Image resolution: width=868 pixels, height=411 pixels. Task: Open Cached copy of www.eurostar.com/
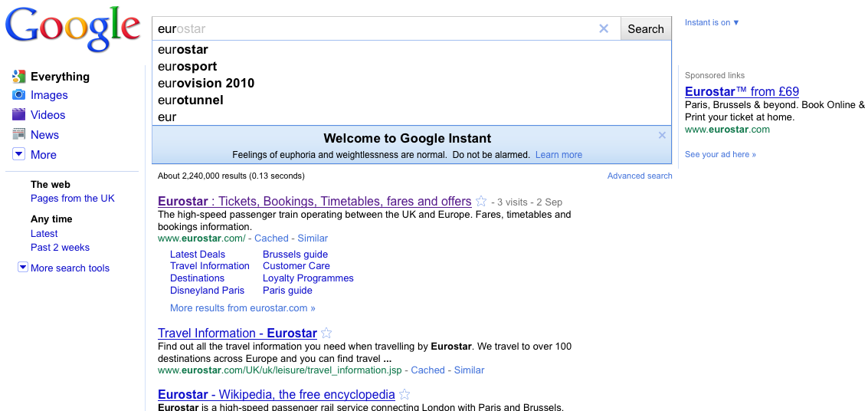[x=271, y=238]
